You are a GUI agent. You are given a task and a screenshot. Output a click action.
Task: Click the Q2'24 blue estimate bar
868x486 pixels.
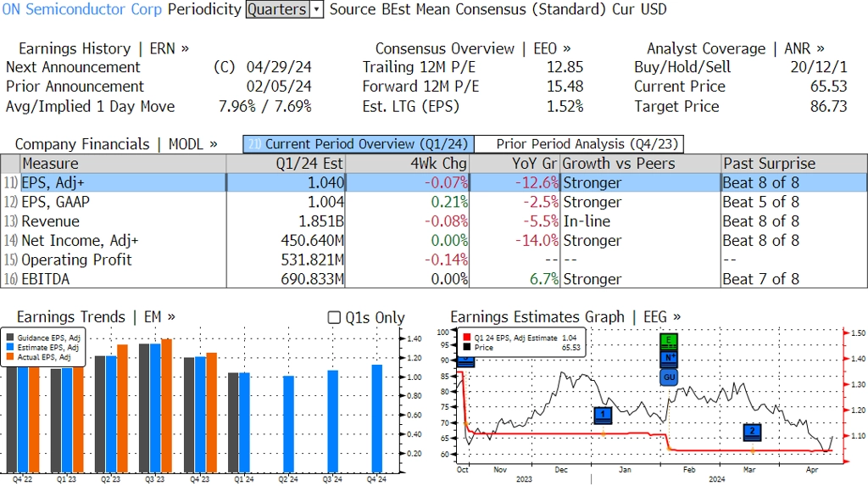click(288, 424)
